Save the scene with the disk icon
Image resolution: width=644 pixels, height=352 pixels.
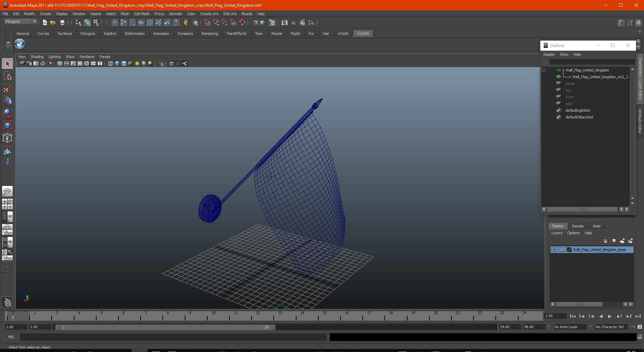click(62, 22)
